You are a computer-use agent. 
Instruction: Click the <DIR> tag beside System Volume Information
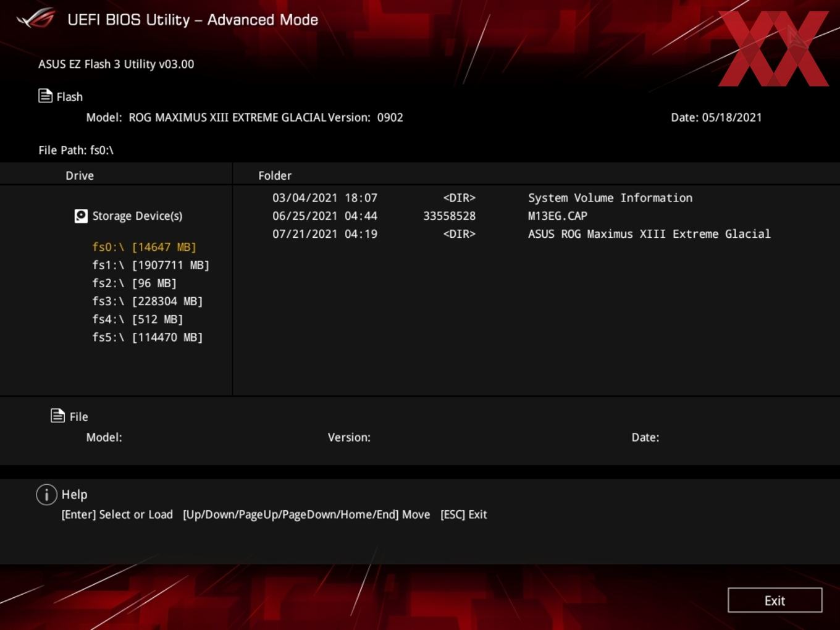point(459,198)
